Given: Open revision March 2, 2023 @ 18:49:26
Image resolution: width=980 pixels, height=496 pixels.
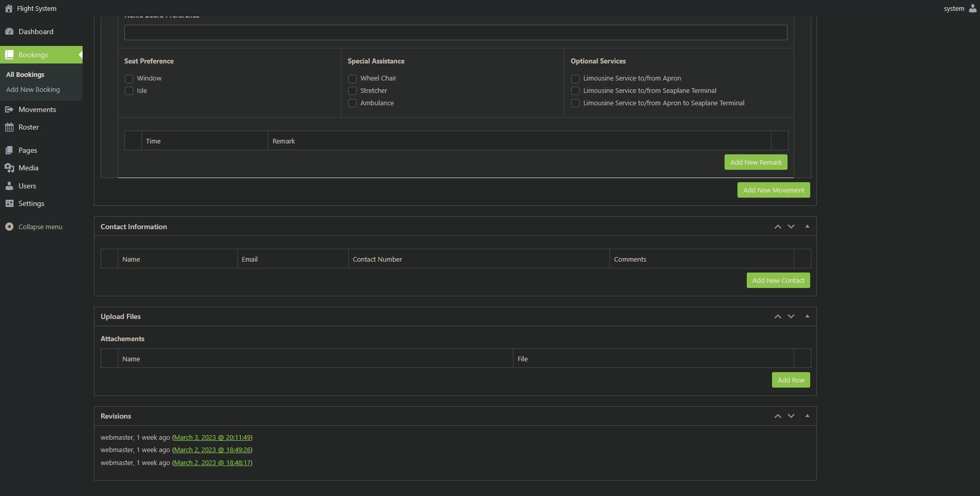Looking at the screenshot, I should pyautogui.click(x=212, y=450).
